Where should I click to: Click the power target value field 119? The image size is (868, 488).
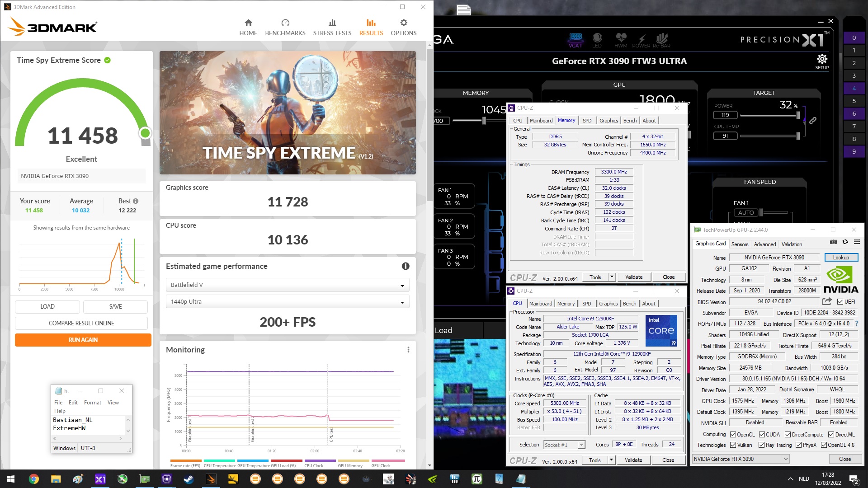725,115
